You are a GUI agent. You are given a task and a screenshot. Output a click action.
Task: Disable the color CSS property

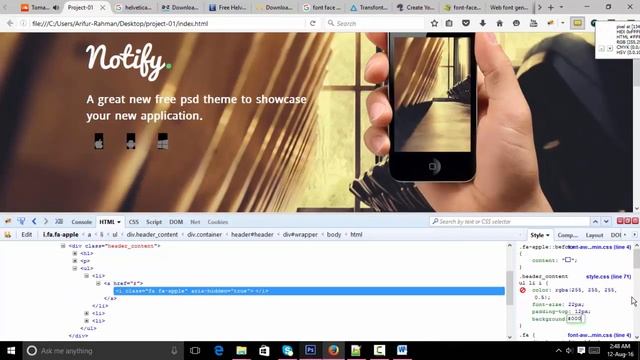[x=522, y=290]
